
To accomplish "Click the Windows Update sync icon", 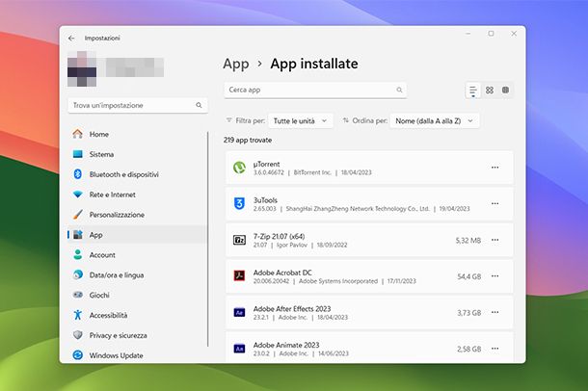I will click(78, 355).
